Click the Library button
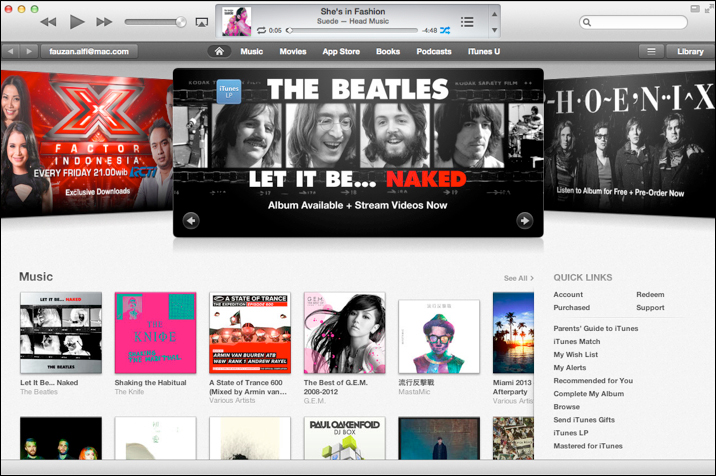The height and width of the screenshot is (476, 716). [690, 51]
